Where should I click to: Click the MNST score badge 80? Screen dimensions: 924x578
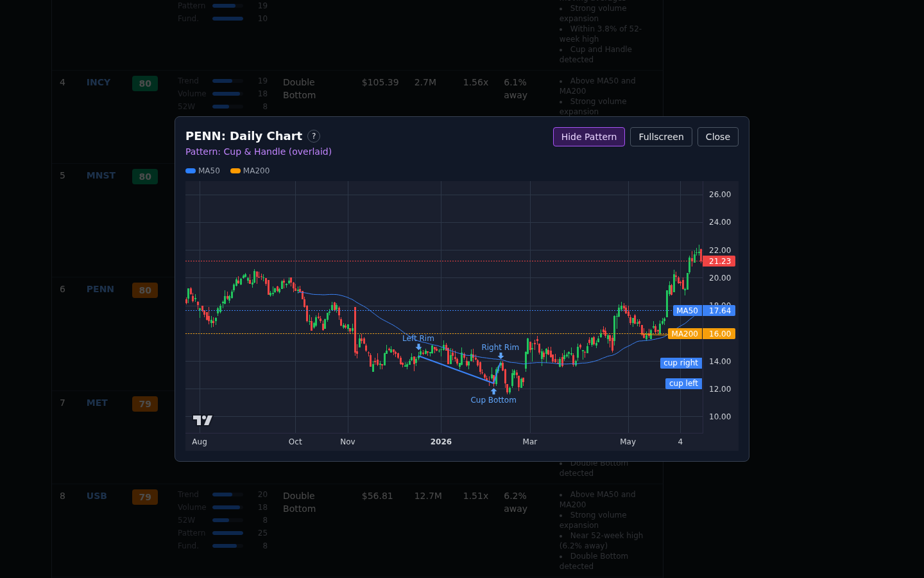(x=145, y=177)
